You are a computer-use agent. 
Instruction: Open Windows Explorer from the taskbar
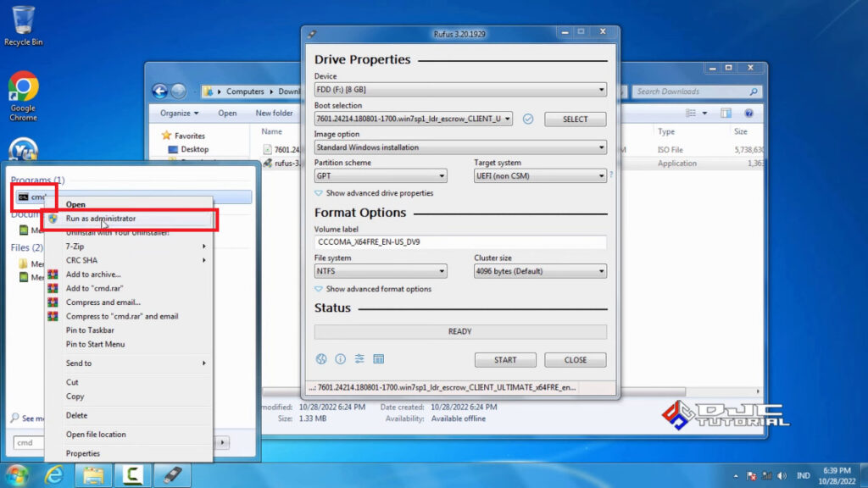coord(93,475)
